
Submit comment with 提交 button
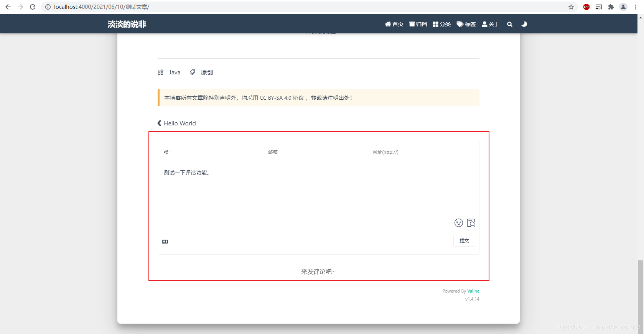[464, 240]
